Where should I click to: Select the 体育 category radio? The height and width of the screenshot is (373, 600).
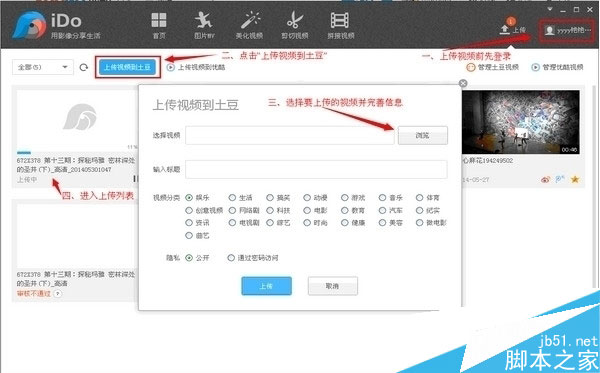[420, 198]
